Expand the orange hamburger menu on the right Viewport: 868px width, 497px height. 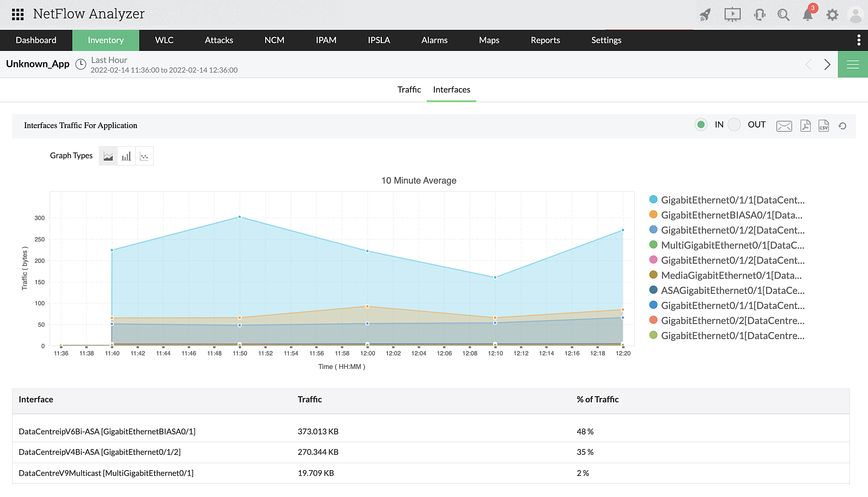tap(852, 64)
